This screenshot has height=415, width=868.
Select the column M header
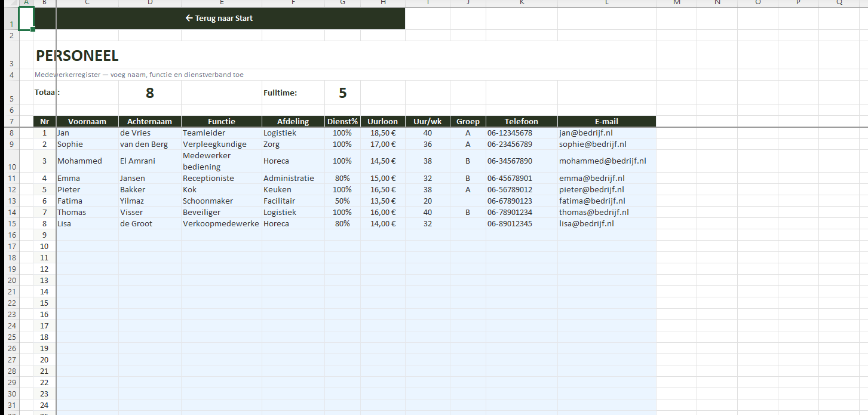(676, 3)
